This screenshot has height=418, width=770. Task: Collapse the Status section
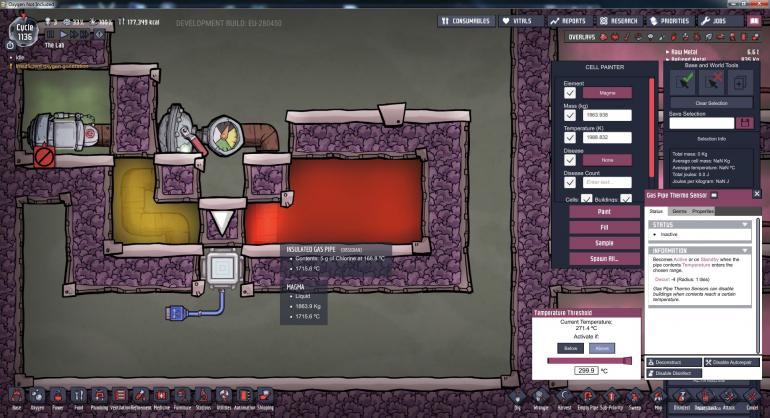pos(745,224)
